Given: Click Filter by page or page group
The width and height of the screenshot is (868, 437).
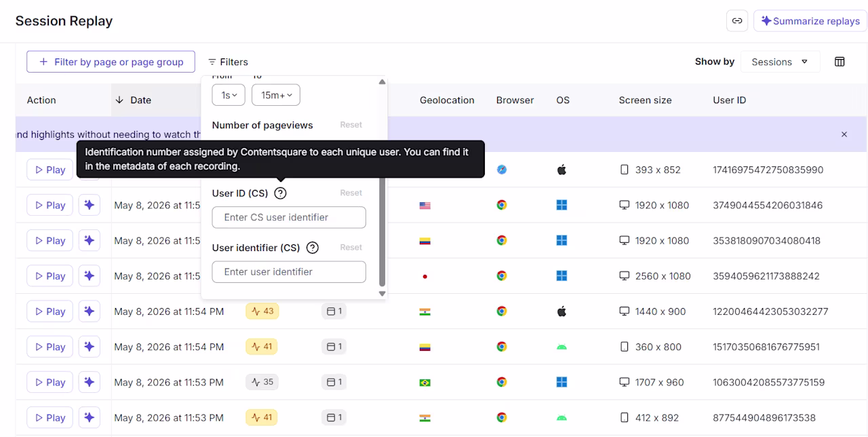Looking at the screenshot, I should (x=111, y=62).
